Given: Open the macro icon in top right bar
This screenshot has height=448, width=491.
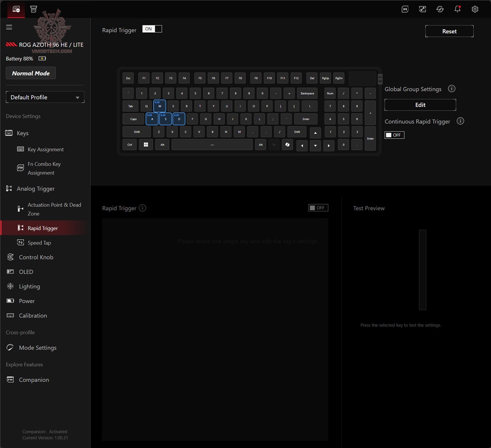Looking at the screenshot, I should (405, 9).
